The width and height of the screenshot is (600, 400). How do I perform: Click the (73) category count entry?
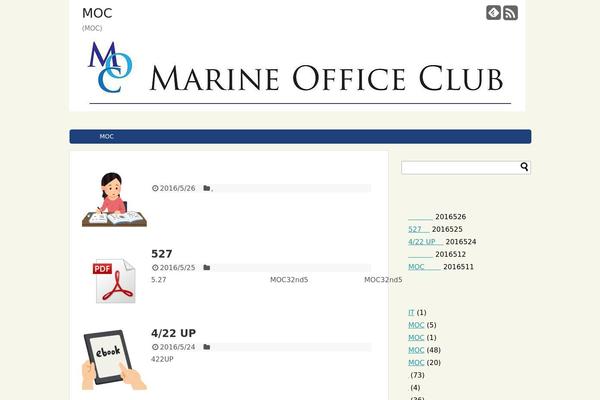click(417, 375)
